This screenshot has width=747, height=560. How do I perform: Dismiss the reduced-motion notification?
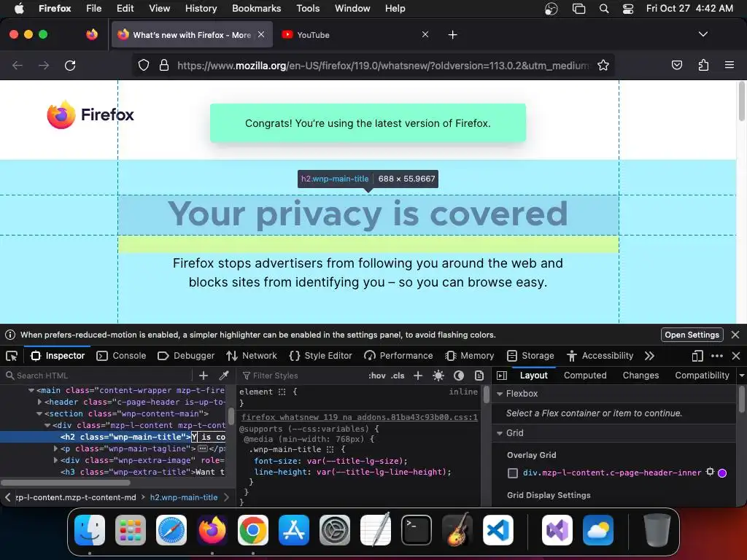pyautogui.click(x=735, y=335)
